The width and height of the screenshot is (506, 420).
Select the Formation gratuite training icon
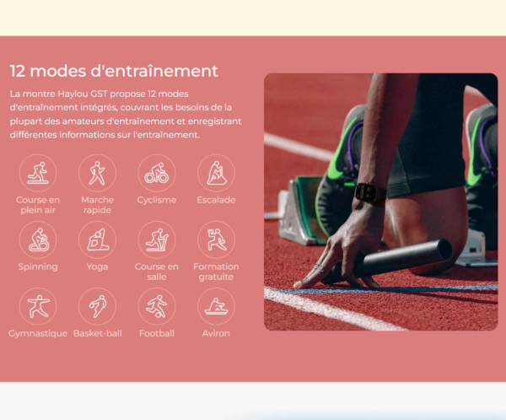pyautogui.click(x=216, y=240)
